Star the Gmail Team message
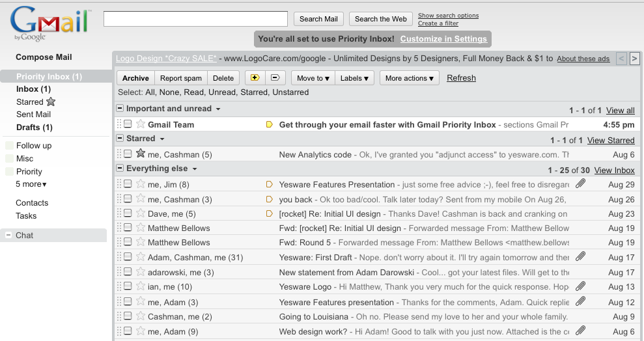 (x=141, y=124)
